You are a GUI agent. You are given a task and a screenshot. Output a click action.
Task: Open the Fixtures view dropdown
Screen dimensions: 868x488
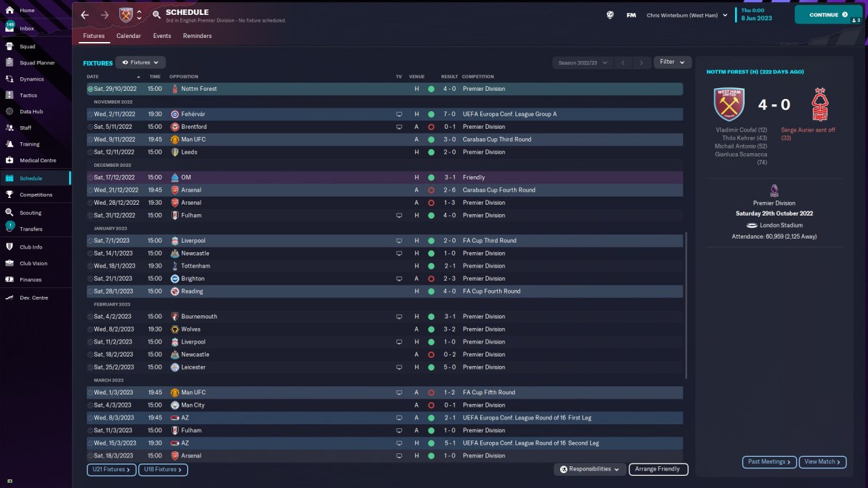[x=140, y=62]
